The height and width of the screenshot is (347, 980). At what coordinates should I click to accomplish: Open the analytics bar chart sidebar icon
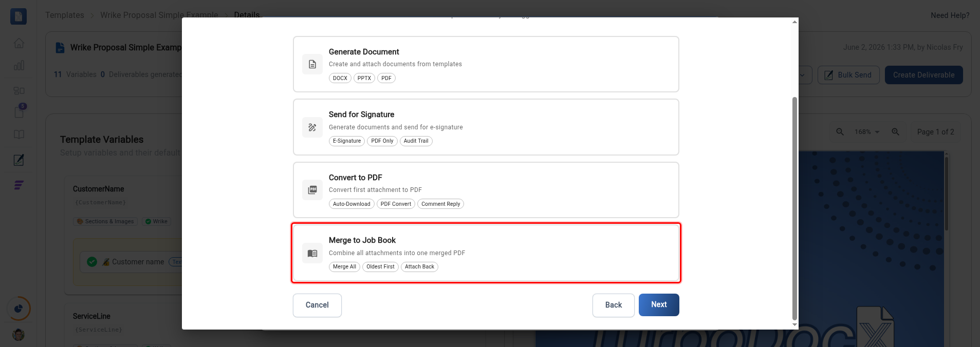[x=19, y=66]
